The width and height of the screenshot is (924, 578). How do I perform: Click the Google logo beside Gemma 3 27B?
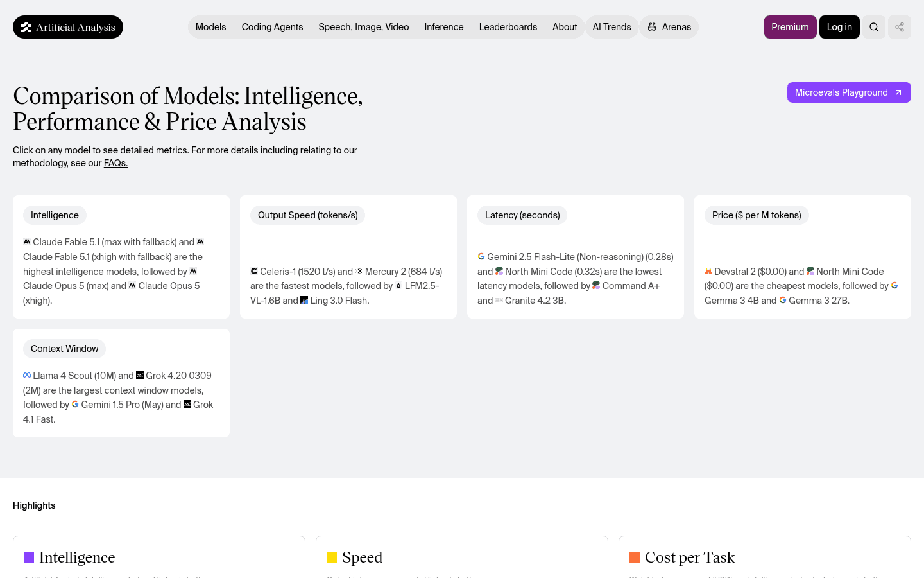783,301
